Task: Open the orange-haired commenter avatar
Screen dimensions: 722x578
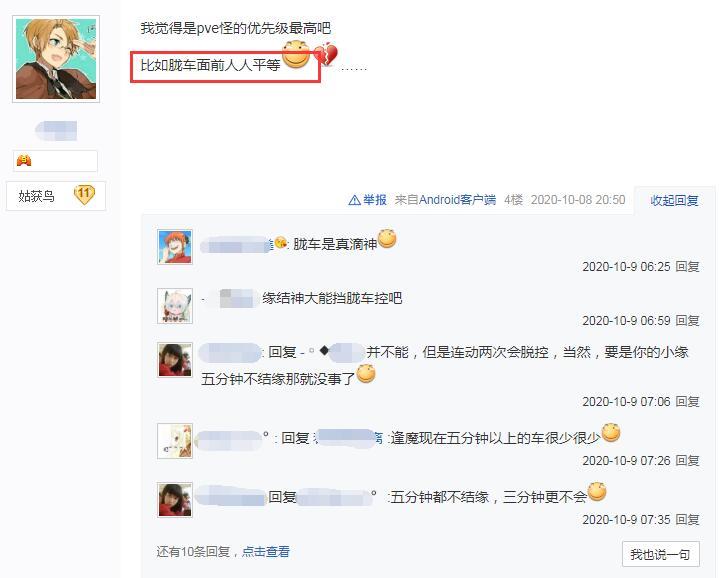Action: (x=175, y=247)
